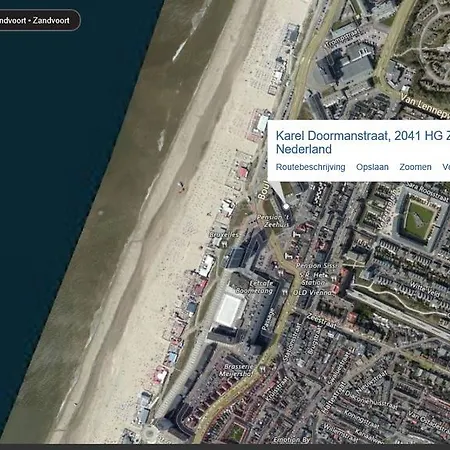
Task: Select the Pension Zeehuis map label
Action: pos(272,221)
